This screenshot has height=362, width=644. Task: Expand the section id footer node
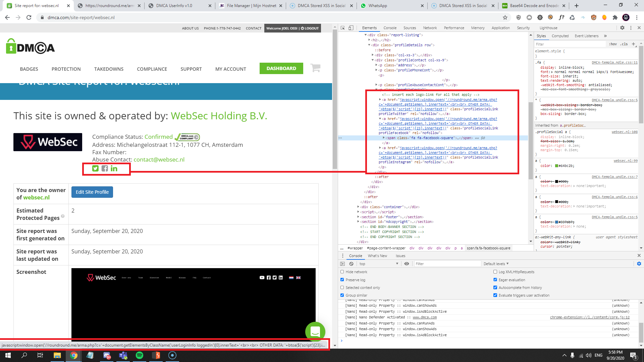coord(359,217)
